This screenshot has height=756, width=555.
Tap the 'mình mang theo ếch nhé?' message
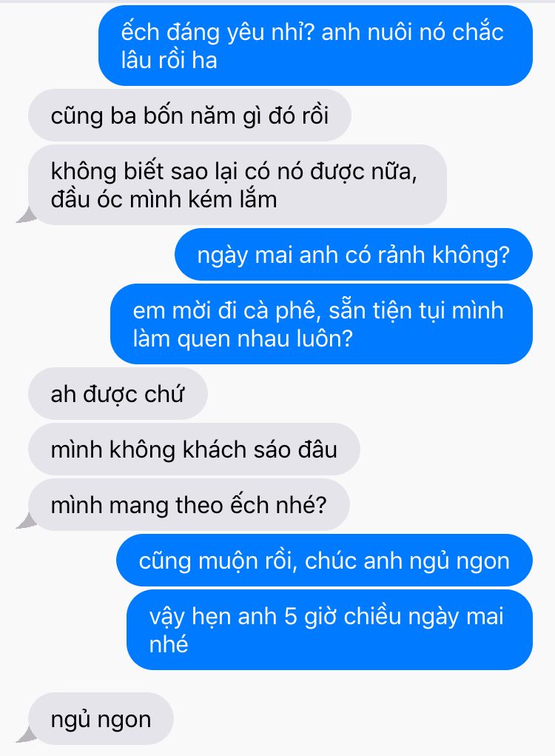189,505
